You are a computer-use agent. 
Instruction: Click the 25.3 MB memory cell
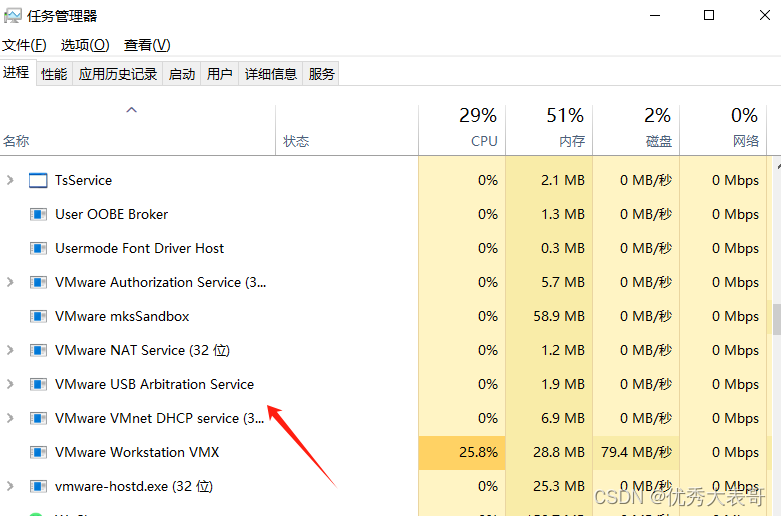(x=549, y=486)
